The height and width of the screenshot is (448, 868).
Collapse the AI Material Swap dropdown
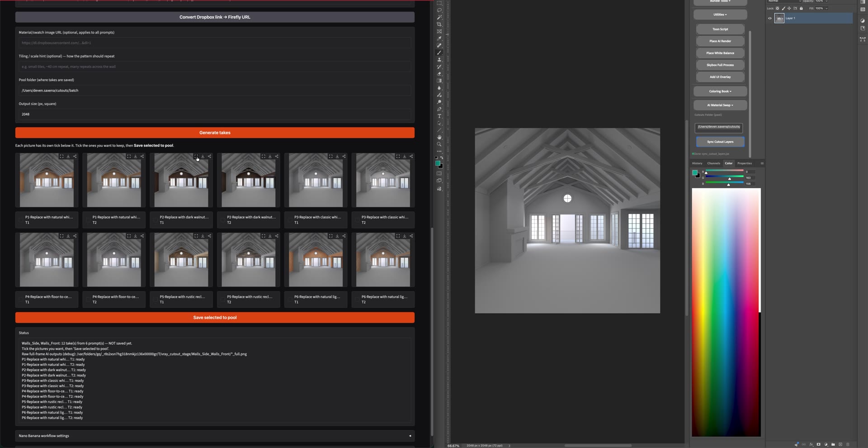pos(720,105)
